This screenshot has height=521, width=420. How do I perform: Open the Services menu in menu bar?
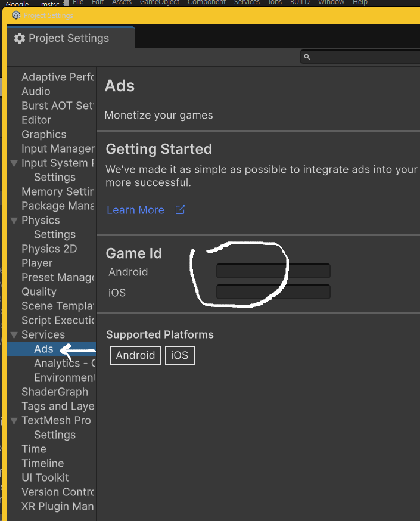point(247,2)
